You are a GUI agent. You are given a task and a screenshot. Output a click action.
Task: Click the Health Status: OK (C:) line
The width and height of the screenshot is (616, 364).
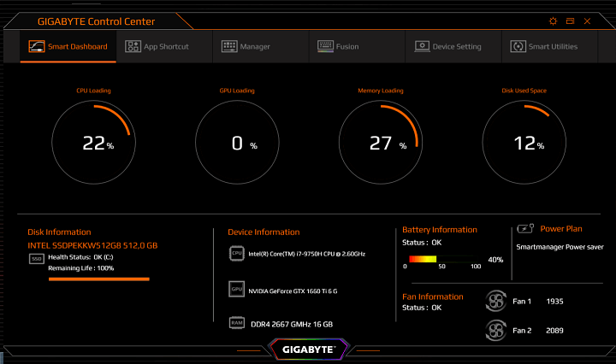(80, 257)
